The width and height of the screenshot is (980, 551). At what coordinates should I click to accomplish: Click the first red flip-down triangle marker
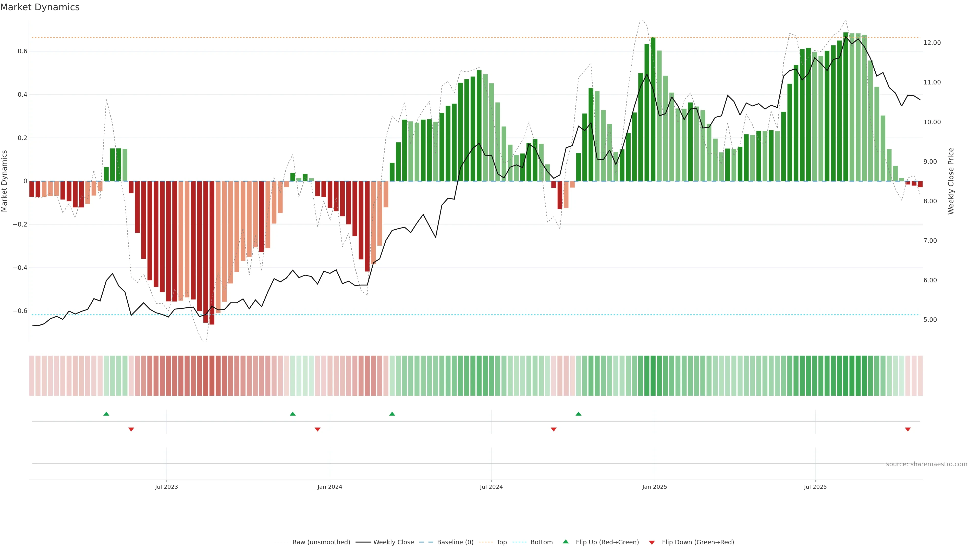131,429
